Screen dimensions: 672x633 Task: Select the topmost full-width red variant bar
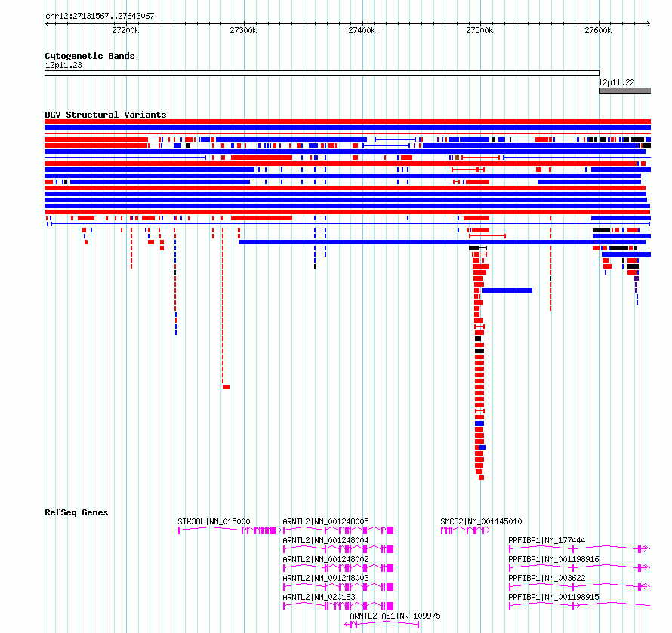(x=347, y=121)
